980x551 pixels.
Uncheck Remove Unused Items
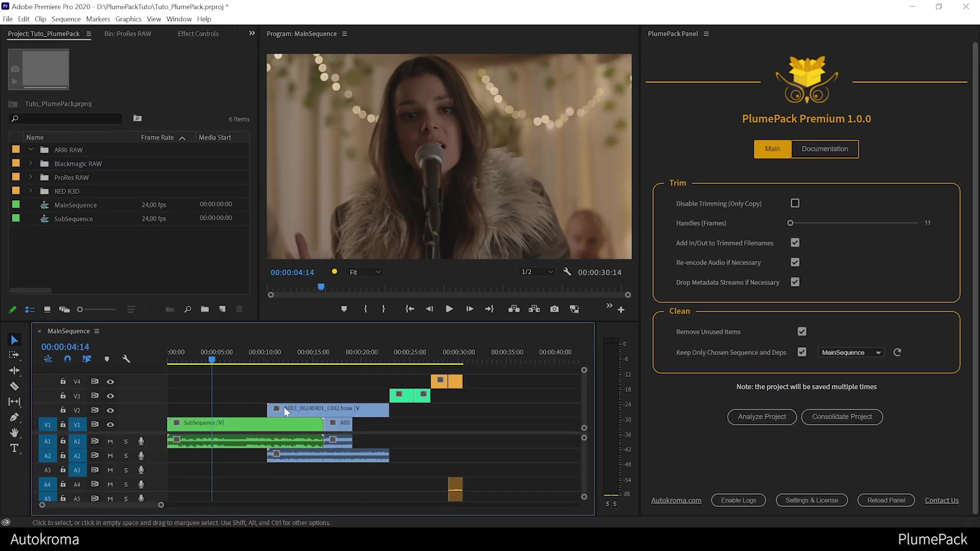pyautogui.click(x=802, y=332)
